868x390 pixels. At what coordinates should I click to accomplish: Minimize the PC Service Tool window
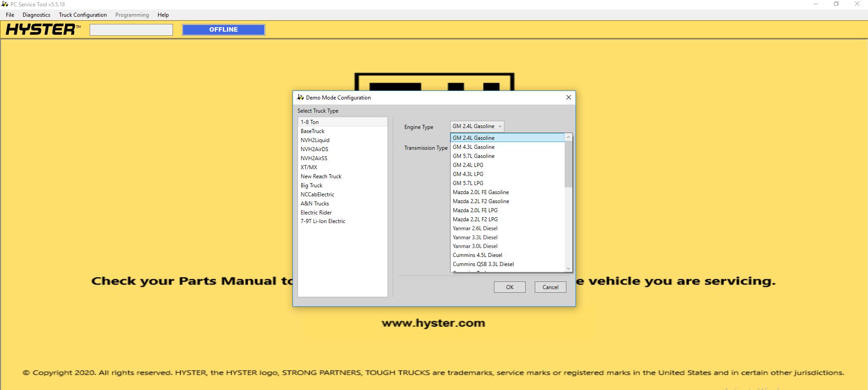pos(816,4)
